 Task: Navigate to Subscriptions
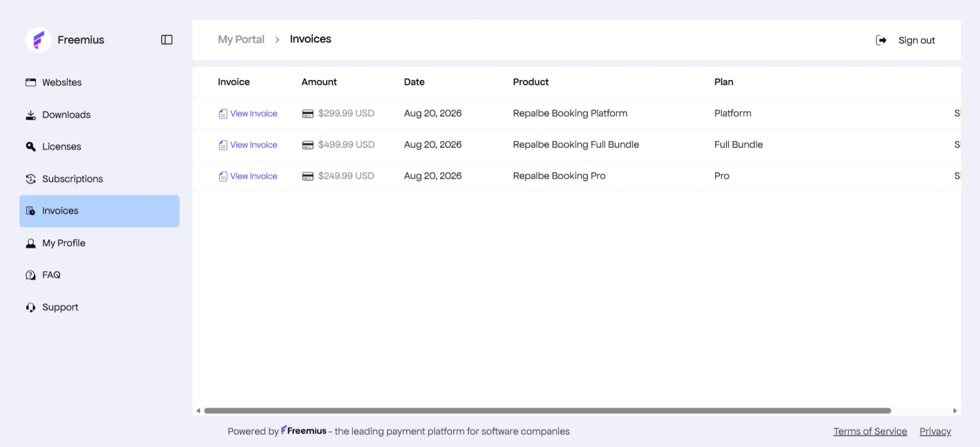pos(100,179)
